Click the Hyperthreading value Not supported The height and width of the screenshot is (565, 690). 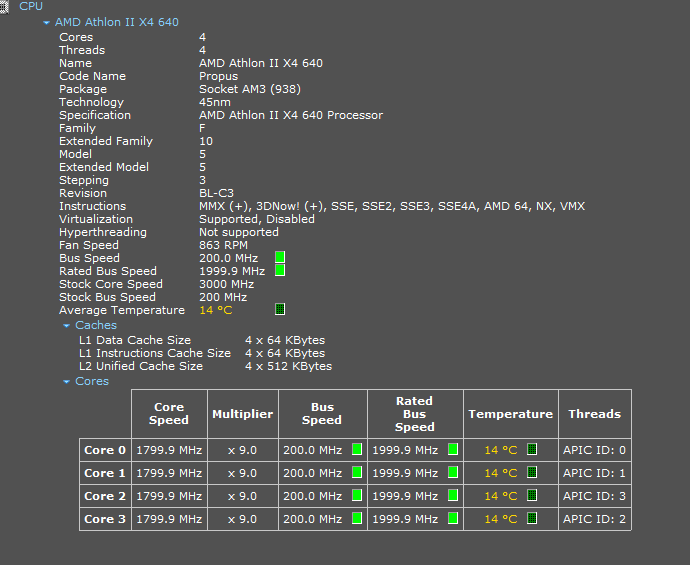pos(239,232)
